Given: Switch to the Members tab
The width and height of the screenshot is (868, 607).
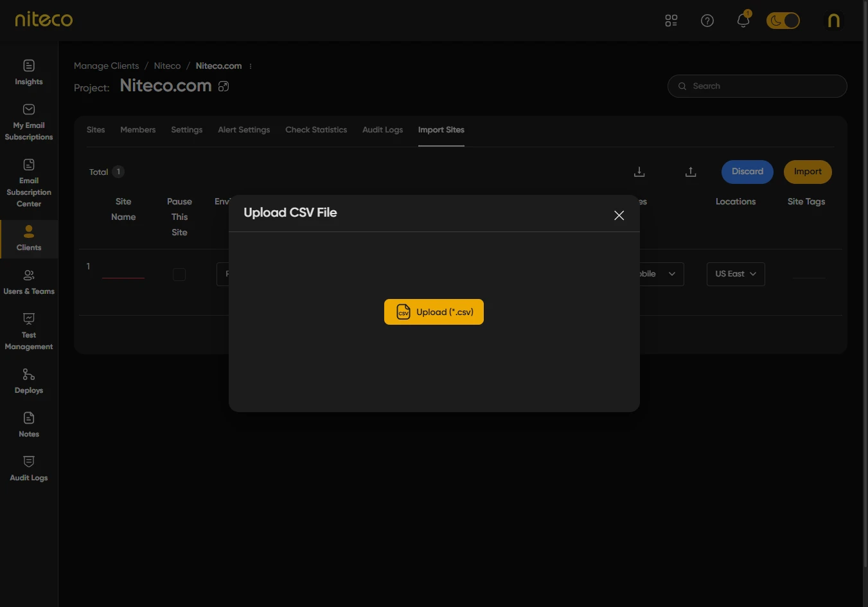Looking at the screenshot, I should (138, 130).
